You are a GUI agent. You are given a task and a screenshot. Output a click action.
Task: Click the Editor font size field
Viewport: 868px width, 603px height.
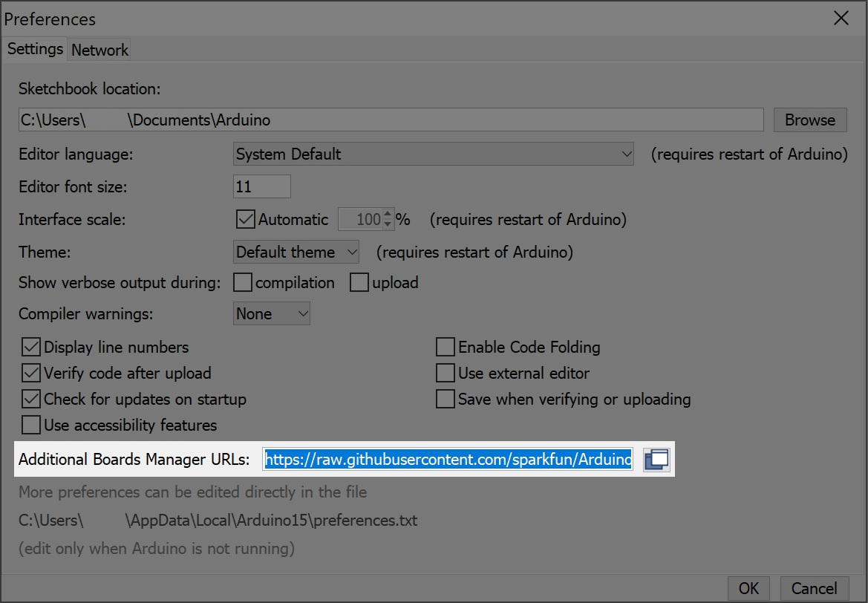tap(262, 186)
